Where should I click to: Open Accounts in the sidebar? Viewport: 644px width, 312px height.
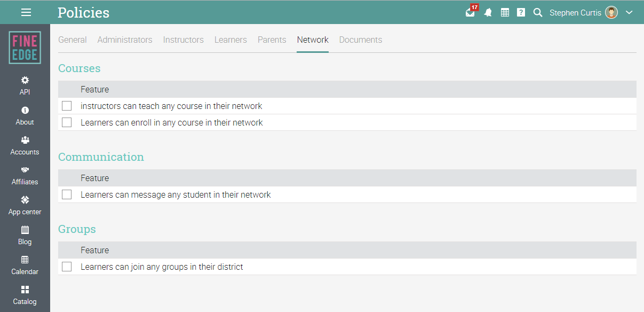(x=25, y=145)
